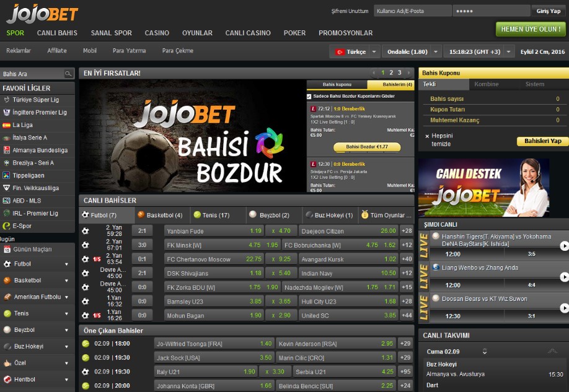Switch to the Basketbol (4) live tab

point(162,215)
